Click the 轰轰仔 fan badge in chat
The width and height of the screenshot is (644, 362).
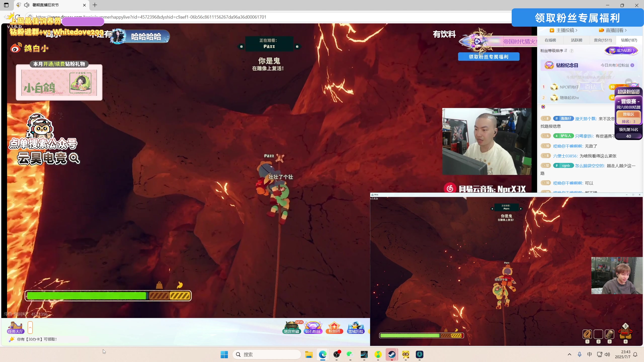pyautogui.click(x=563, y=118)
